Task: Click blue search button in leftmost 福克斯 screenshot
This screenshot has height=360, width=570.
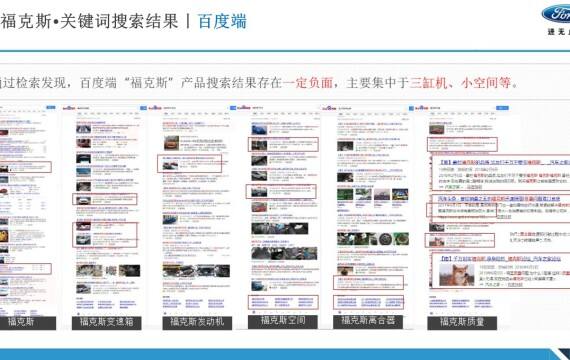Action: [x=51, y=108]
